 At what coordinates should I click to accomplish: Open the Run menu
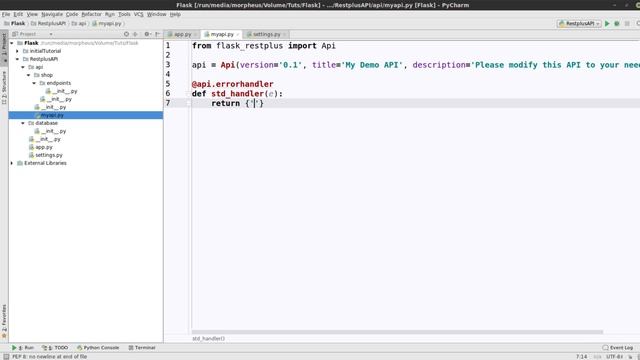(x=110, y=14)
